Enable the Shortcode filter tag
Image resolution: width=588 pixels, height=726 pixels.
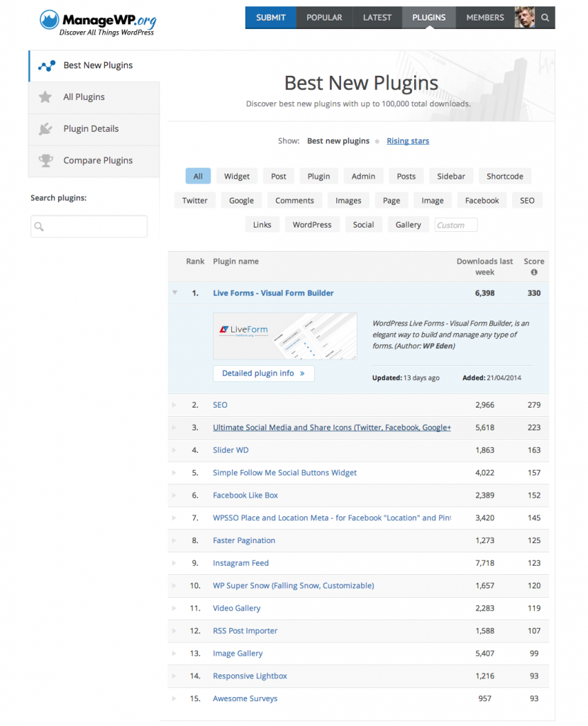pos(504,177)
